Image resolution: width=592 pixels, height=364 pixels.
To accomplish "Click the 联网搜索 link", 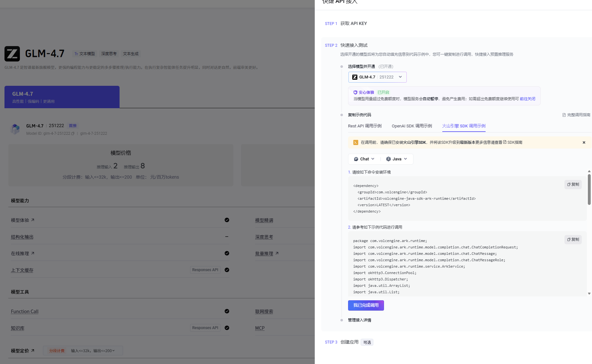I will pos(264,311).
